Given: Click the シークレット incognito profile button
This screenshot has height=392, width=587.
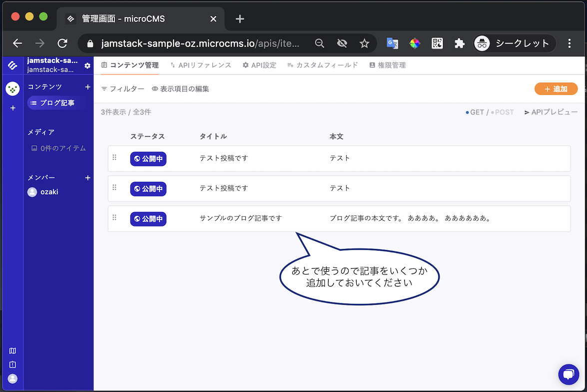Looking at the screenshot, I should (515, 43).
